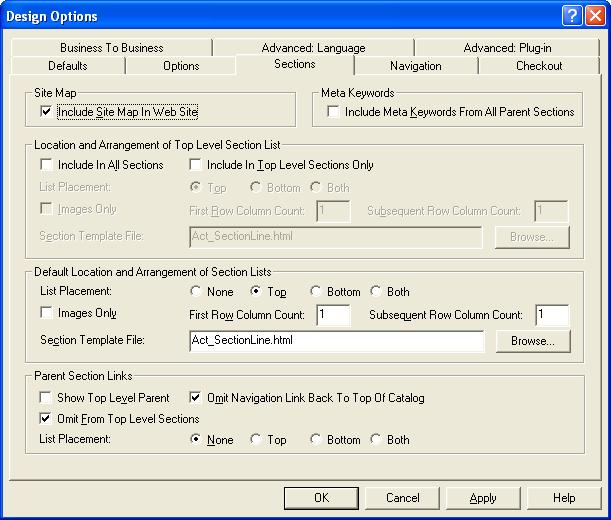Uncheck Include Site Map In Web Site
Viewport: 611px width, 520px height.
coord(46,112)
